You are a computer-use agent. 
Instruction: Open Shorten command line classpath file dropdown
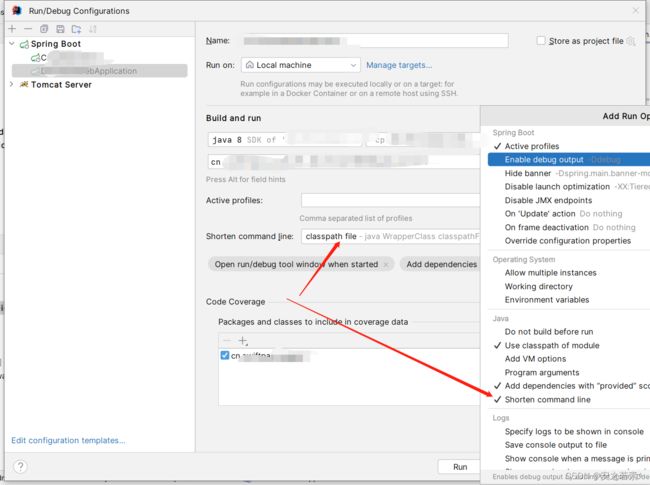[x=390, y=236]
